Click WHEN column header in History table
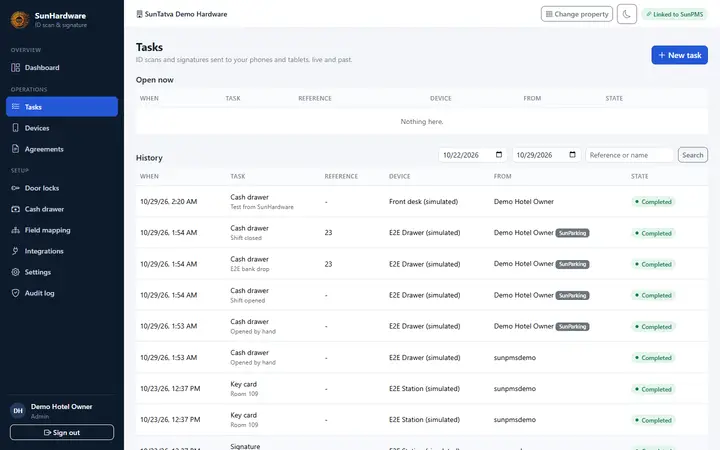This screenshot has height=450, width=720. 149,176
